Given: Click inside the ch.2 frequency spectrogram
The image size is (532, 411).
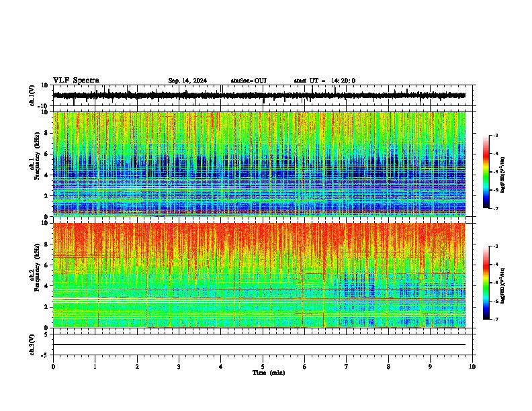Looking at the screenshot, I should (x=259, y=275).
